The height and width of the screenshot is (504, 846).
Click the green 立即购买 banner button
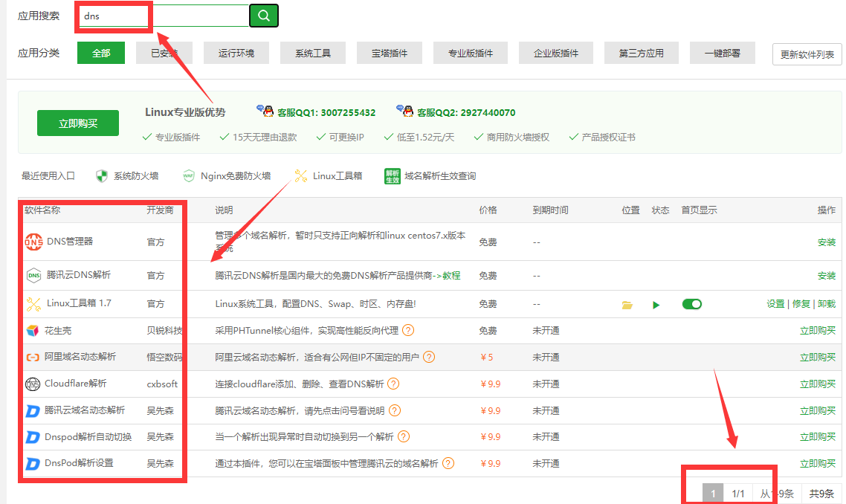coord(78,123)
